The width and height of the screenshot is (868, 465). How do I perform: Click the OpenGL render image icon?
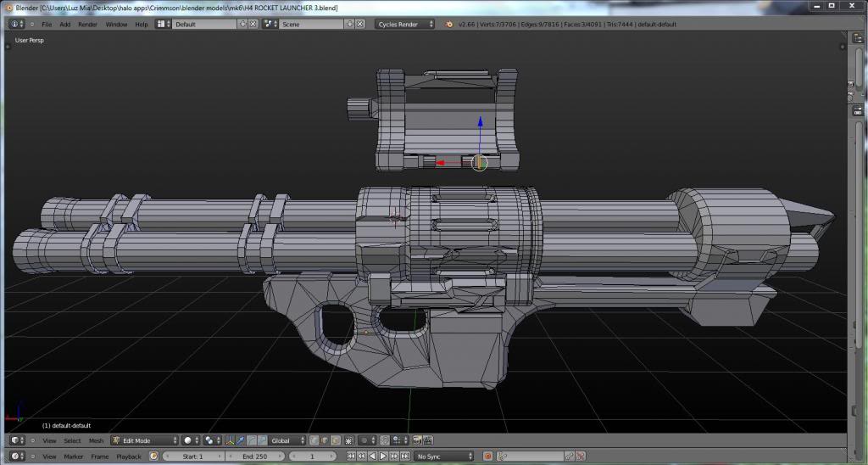[416, 440]
